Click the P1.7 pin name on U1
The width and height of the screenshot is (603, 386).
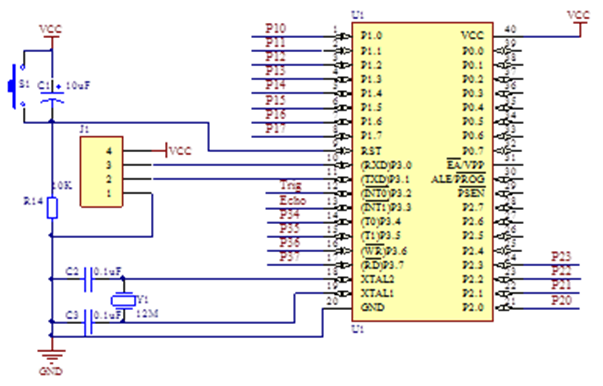tap(371, 136)
